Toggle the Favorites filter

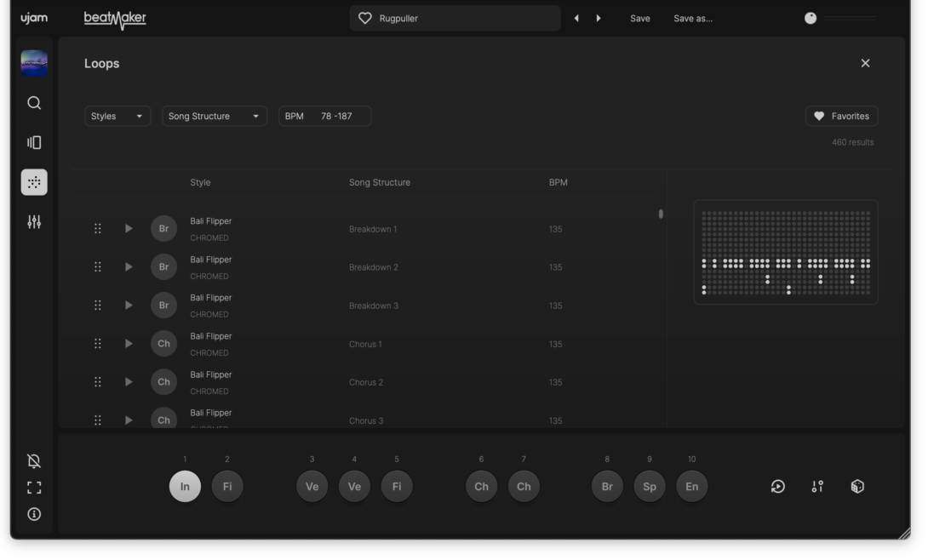pyautogui.click(x=841, y=116)
